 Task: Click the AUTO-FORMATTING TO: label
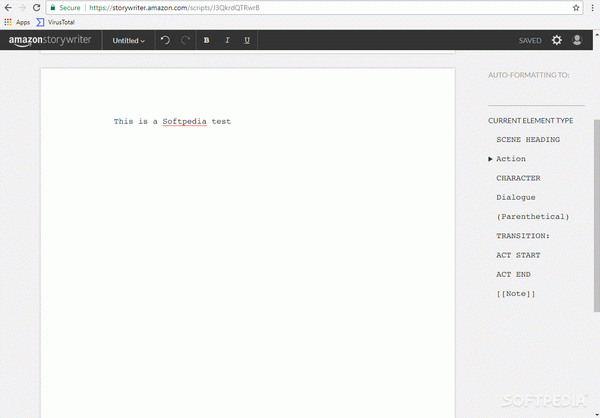coord(528,75)
